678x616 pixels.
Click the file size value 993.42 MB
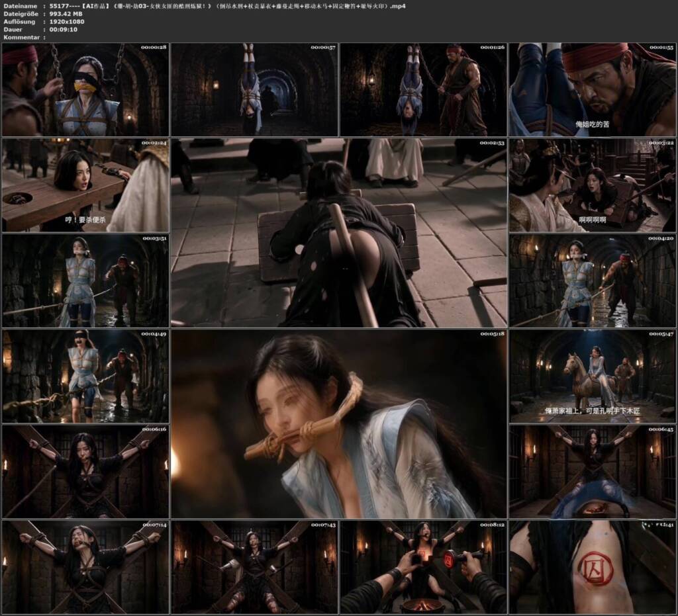pos(66,14)
